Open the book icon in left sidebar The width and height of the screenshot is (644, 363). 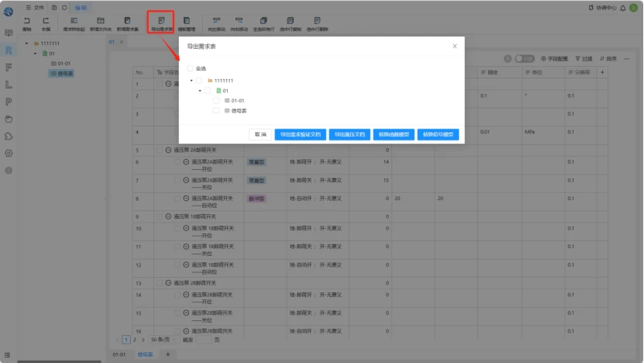pyautogui.click(x=9, y=33)
